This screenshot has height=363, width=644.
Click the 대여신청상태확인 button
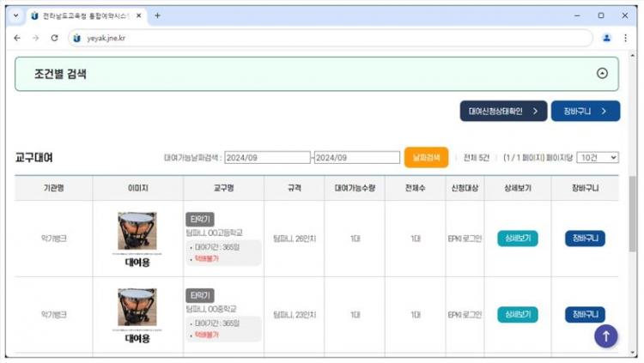(503, 111)
